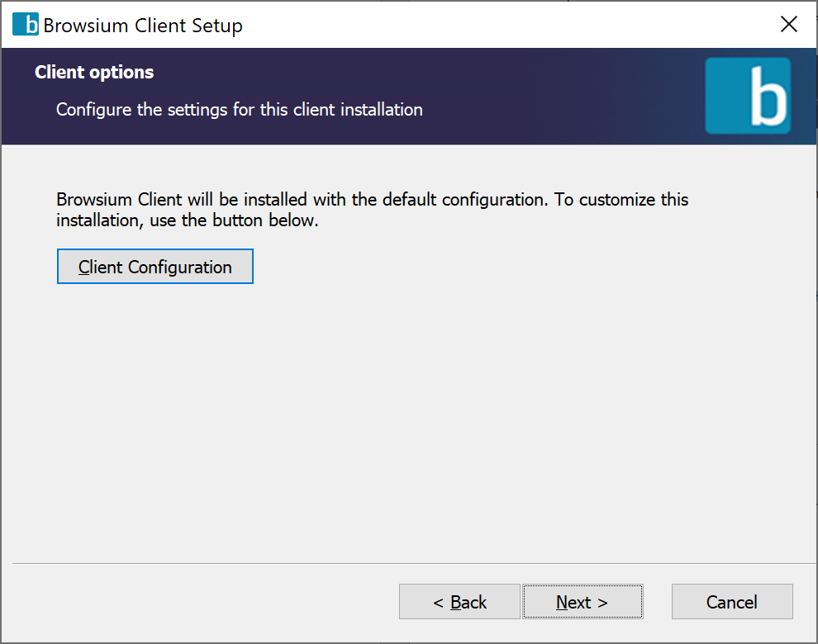Click the large Browsium logo in header

748,96
